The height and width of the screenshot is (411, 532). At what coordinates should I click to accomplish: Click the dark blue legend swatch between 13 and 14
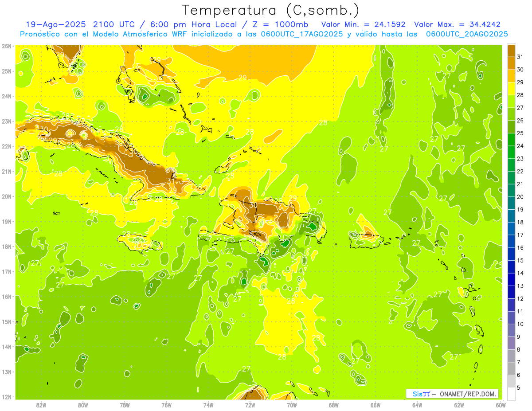(x=511, y=279)
